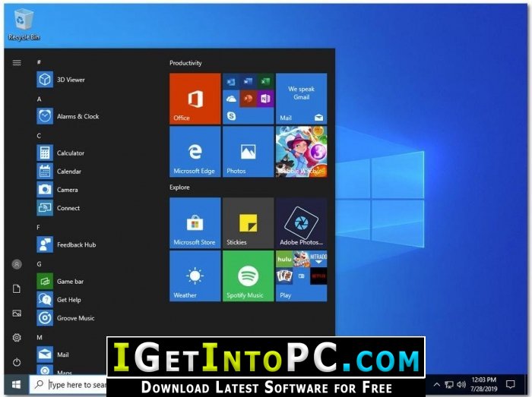Expand the Start menu hamburger navigation
The width and height of the screenshot is (532, 397).
tap(17, 63)
